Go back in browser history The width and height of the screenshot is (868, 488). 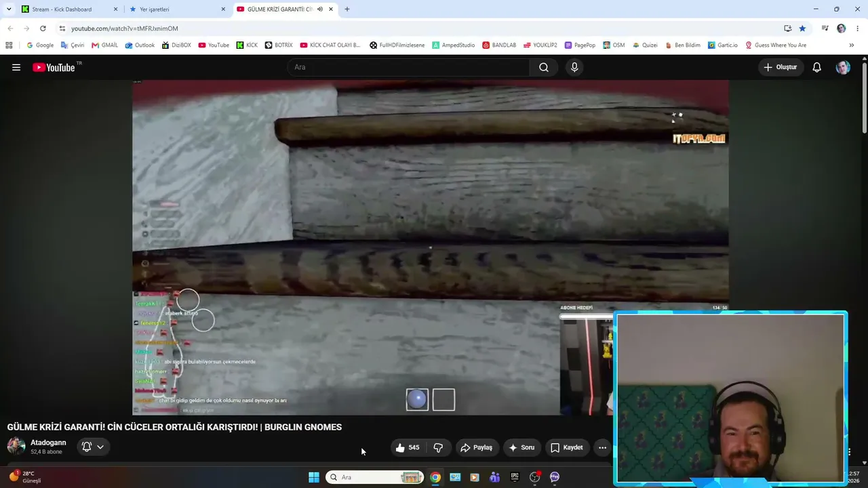pos(9,28)
